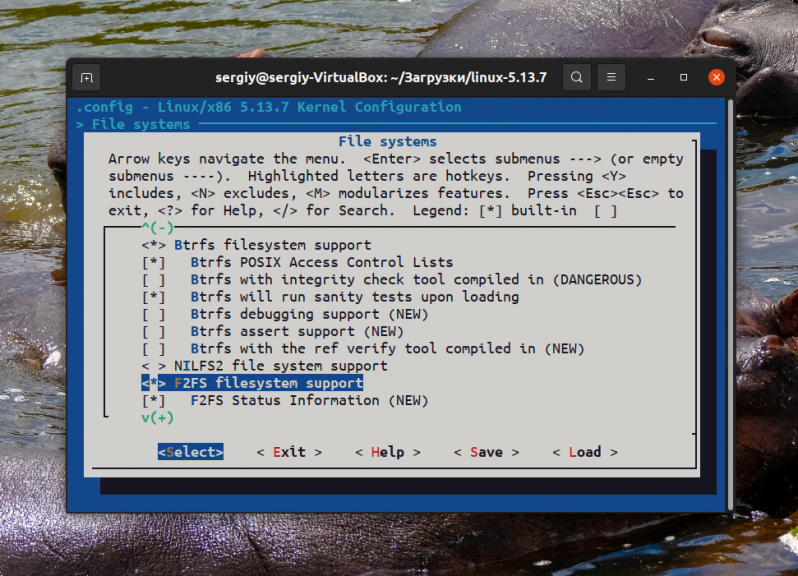Maximize the terminal window
This screenshot has height=576, width=798.
[x=683, y=77]
